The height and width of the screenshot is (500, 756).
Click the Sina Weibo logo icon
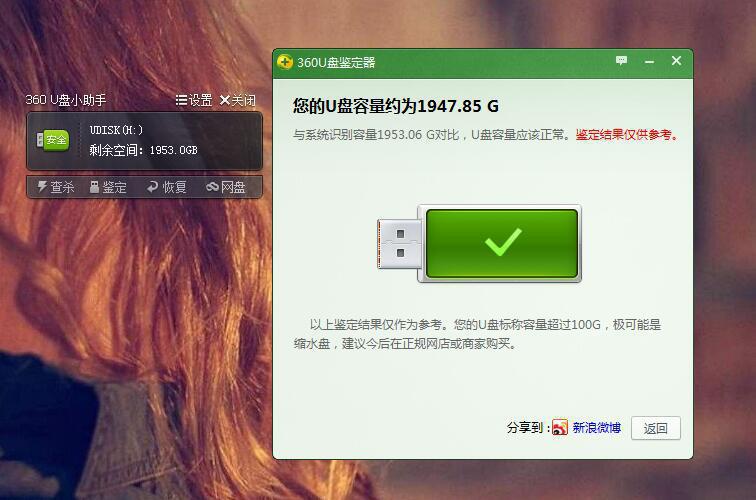point(560,427)
